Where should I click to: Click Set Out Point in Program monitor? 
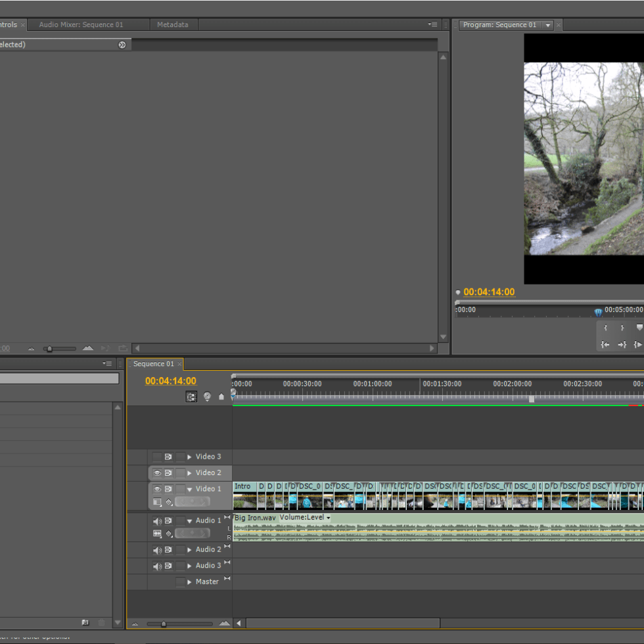click(622, 327)
